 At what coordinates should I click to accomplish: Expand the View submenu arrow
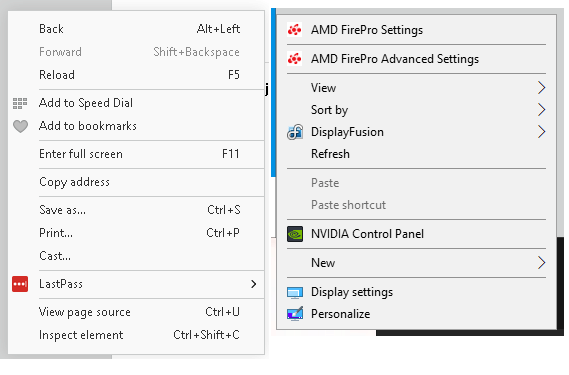point(541,88)
